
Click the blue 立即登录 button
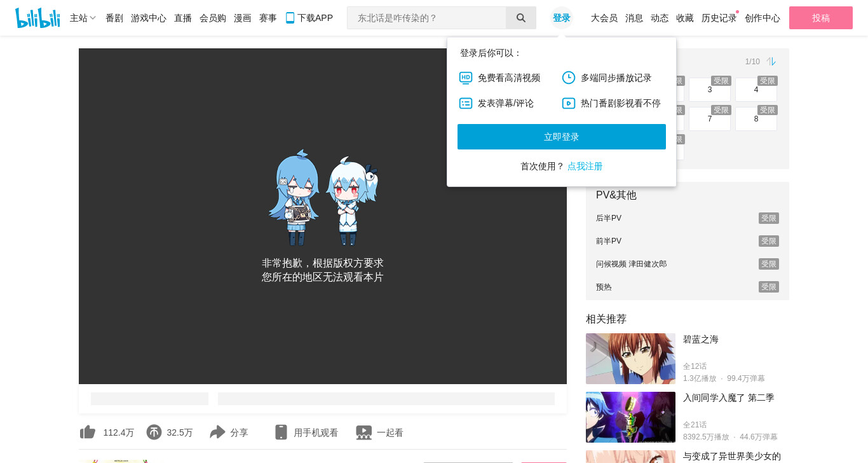point(562,137)
